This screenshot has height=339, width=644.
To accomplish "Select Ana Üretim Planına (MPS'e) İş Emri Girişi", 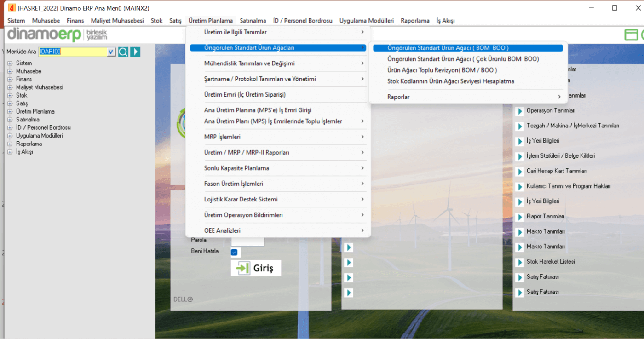I will pyautogui.click(x=278, y=110).
